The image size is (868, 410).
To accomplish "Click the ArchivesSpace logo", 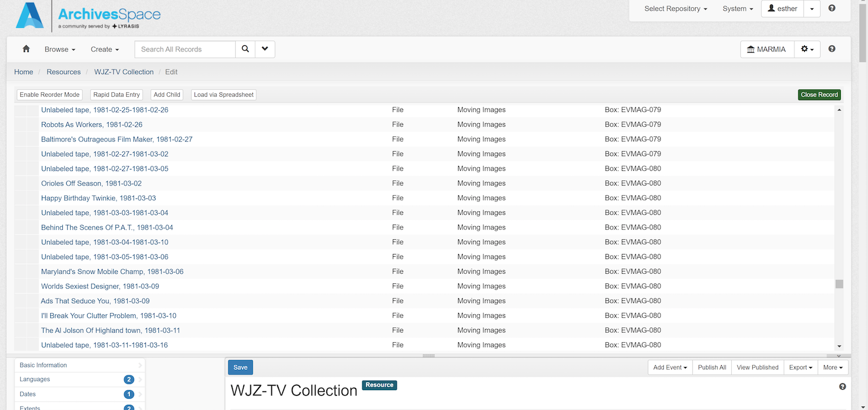I will (x=89, y=16).
